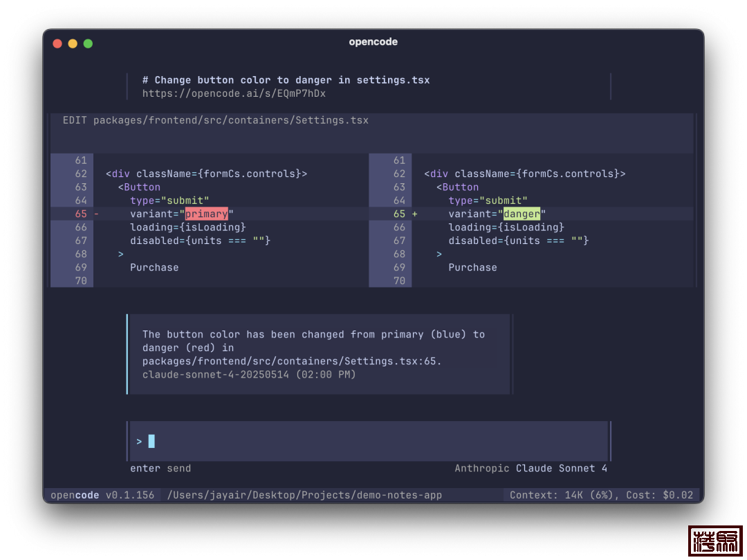Image resolution: width=747 pixels, height=560 pixels.
Task: Click the claude-sonnet-4-20250514 timestamp line
Action: (249, 375)
